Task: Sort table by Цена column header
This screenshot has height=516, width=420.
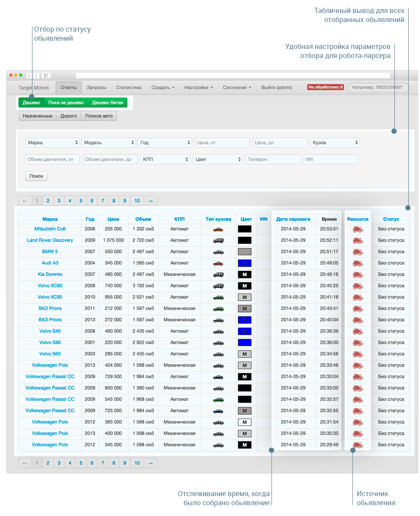Action: [113, 219]
